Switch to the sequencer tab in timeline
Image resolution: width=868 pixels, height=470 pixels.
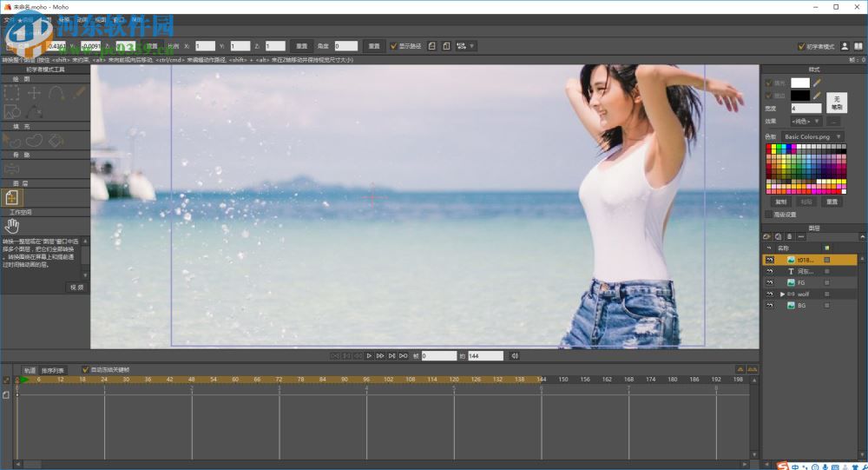coord(53,370)
